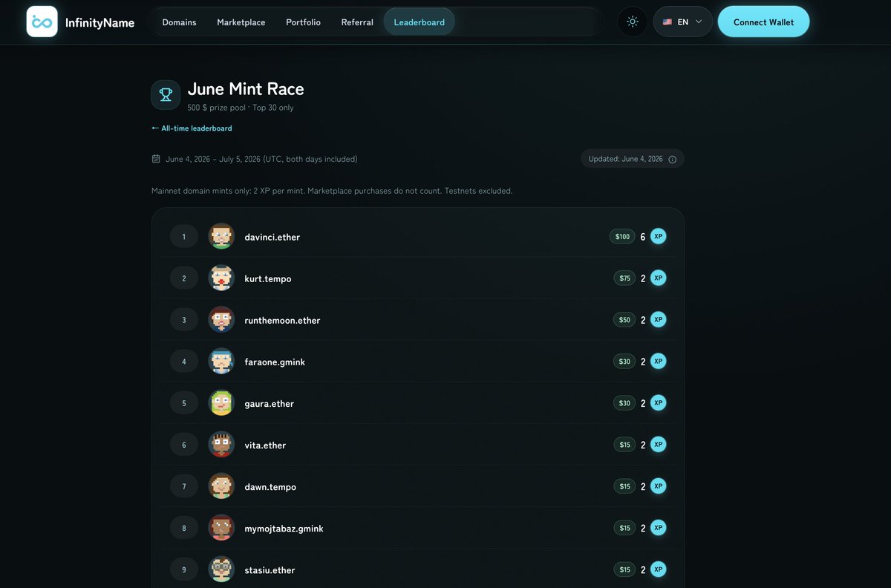Click dawn.tempo avatar
The height and width of the screenshot is (588, 891).
(x=221, y=486)
